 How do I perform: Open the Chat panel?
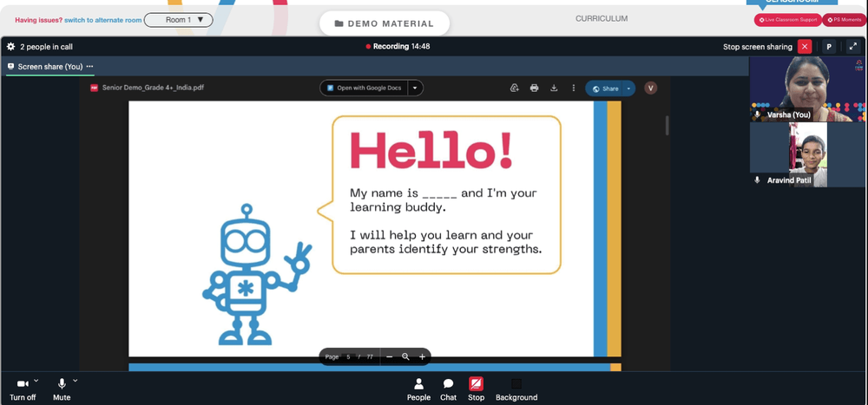(449, 389)
